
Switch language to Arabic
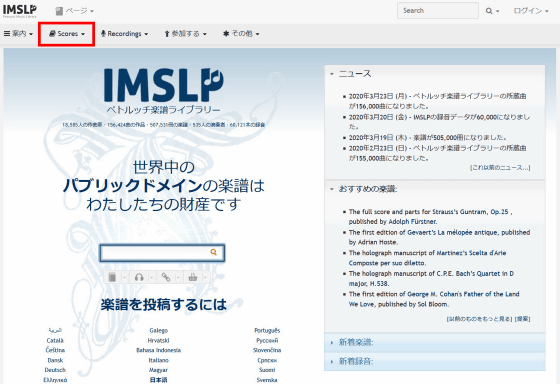pyautogui.click(x=55, y=331)
